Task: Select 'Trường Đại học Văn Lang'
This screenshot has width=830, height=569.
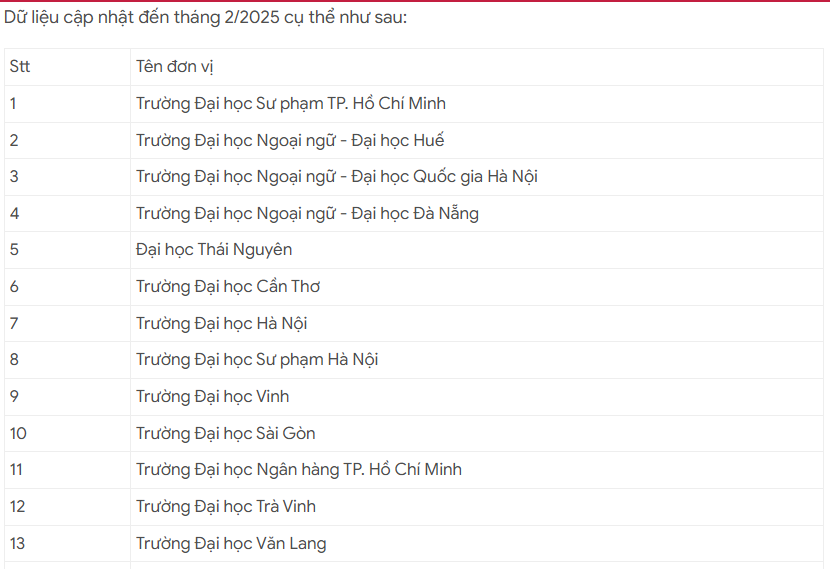Action: pyautogui.click(x=231, y=544)
